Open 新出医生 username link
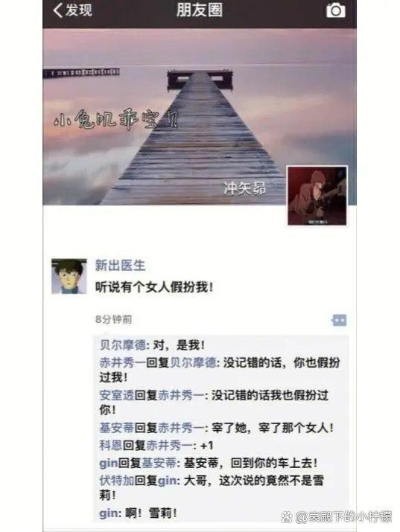 point(120,266)
